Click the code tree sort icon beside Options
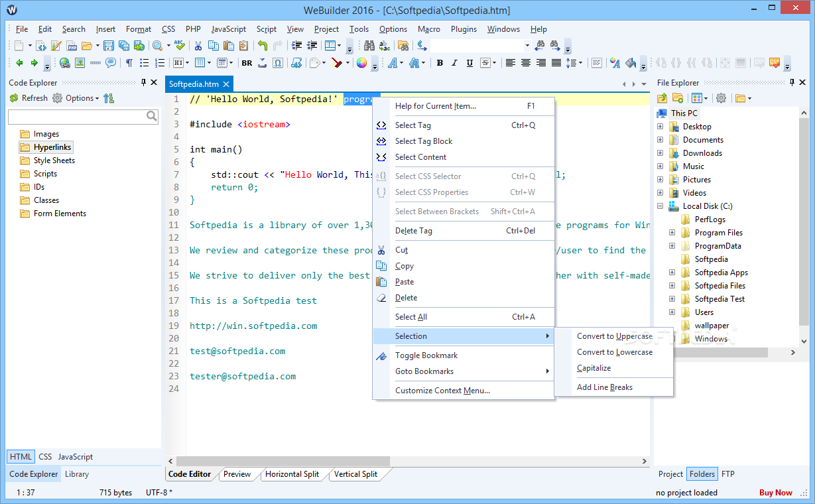815x504 pixels. click(109, 98)
